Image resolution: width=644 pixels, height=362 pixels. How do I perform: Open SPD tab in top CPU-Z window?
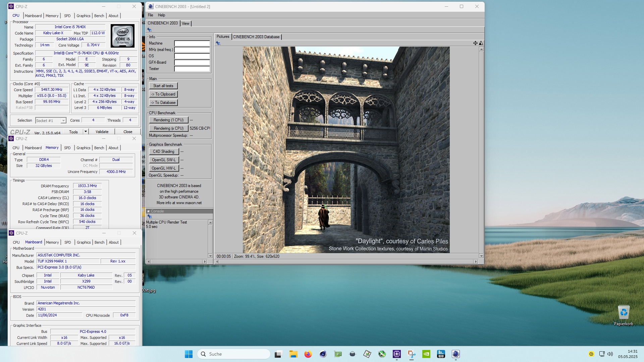click(x=67, y=16)
